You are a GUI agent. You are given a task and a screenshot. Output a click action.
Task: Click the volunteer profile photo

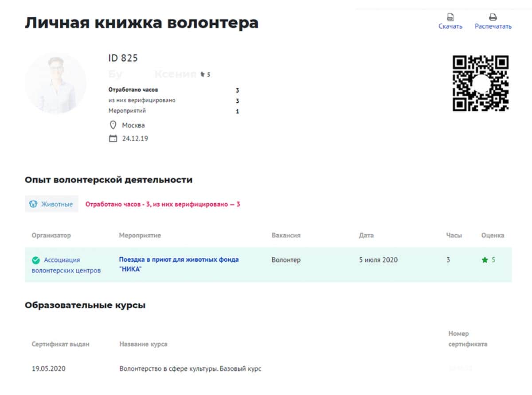click(x=56, y=83)
